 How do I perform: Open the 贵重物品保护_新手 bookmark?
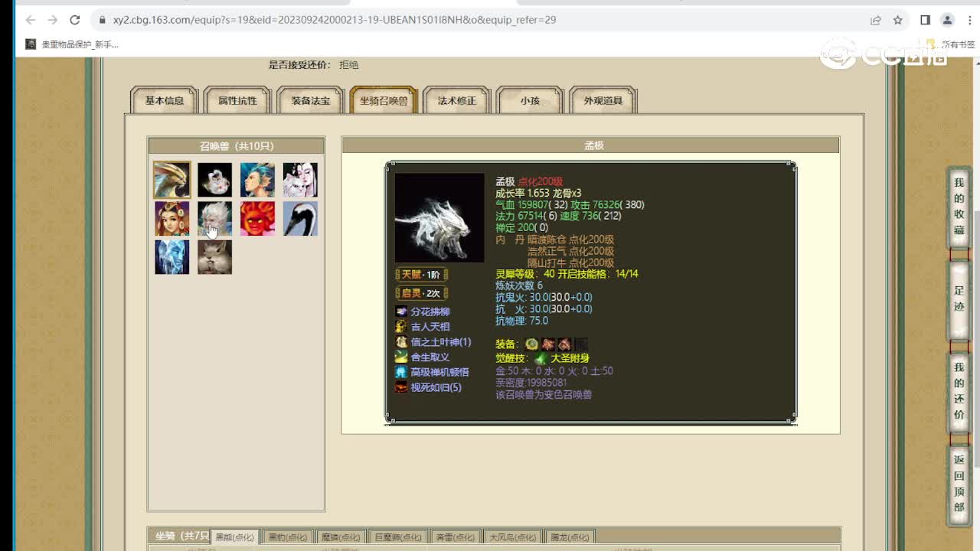click(72, 44)
